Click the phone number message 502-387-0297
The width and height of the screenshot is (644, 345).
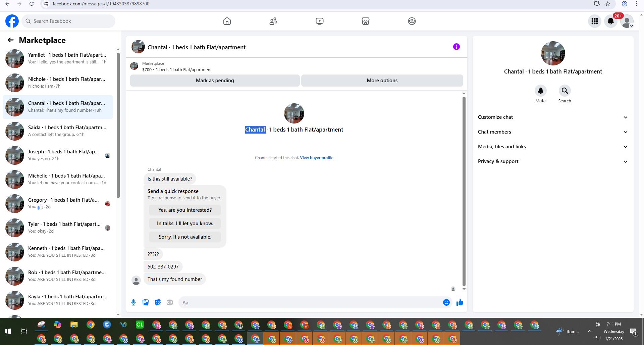click(x=163, y=267)
